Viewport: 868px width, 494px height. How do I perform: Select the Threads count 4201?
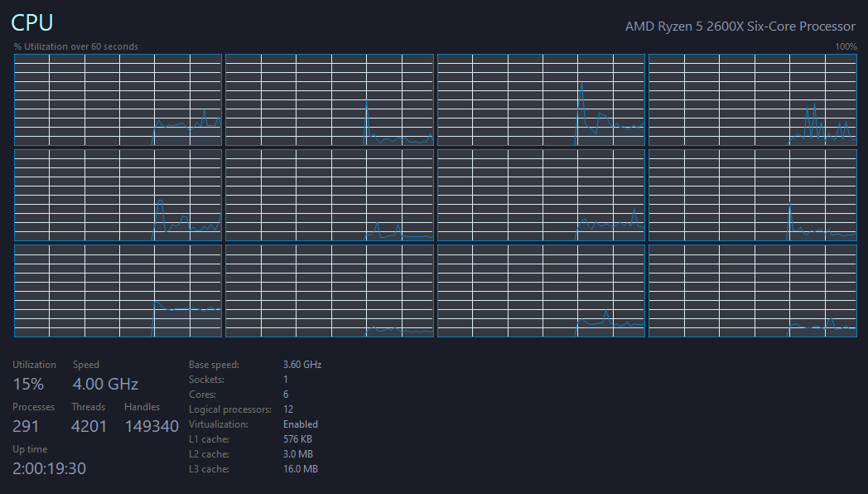click(x=89, y=426)
